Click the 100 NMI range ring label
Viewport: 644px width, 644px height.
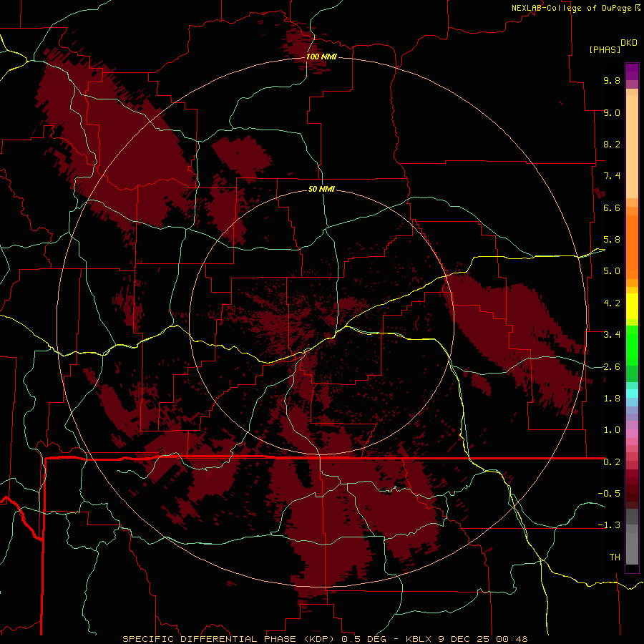pyautogui.click(x=321, y=57)
